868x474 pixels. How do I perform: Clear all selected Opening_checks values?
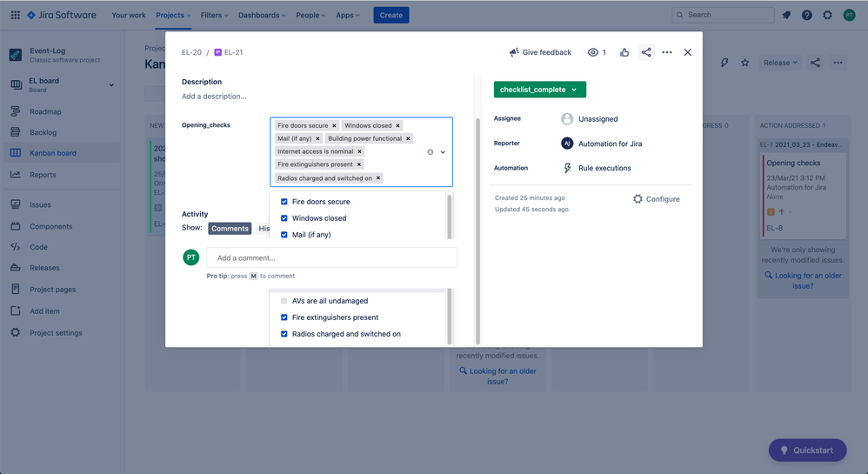(x=431, y=151)
